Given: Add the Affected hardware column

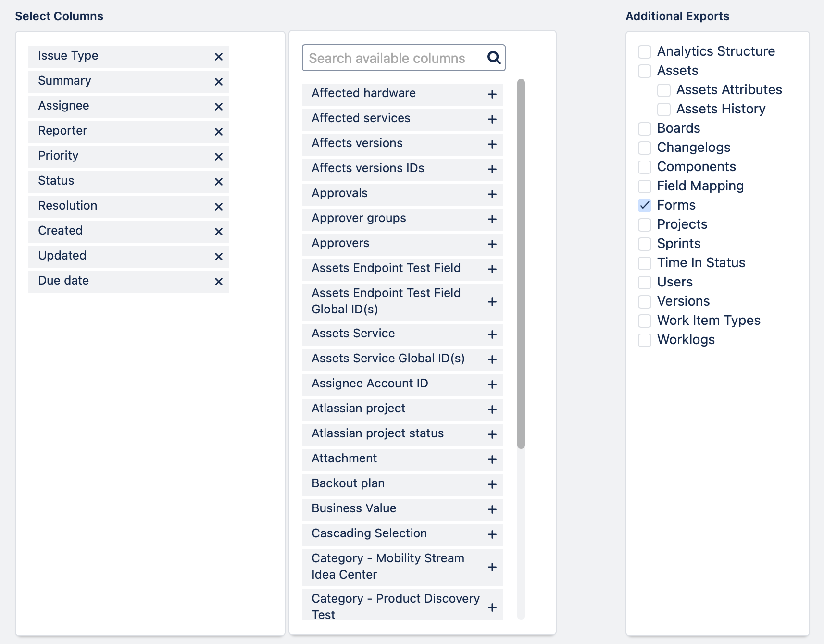Looking at the screenshot, I should click(492, 94).
